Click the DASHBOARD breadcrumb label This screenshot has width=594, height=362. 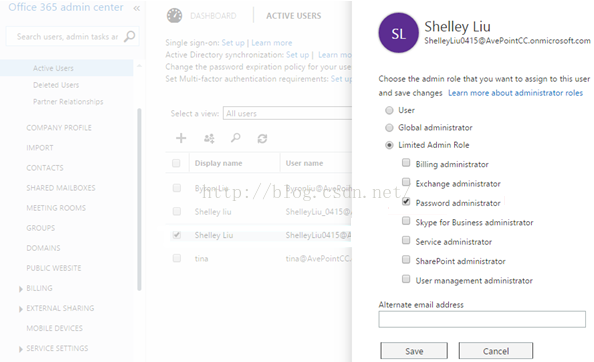pyautogui.click(x=213, y=16)
